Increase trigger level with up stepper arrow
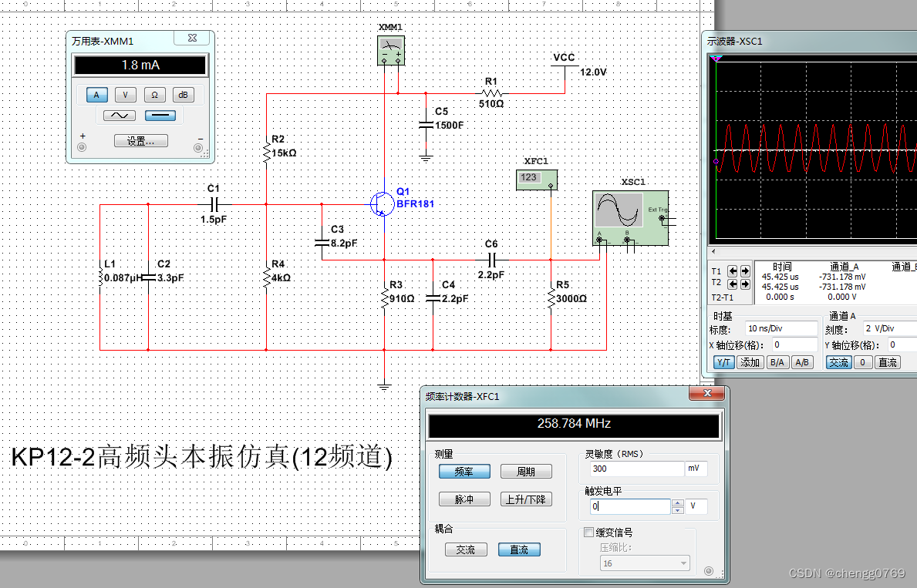This screenshot has width=917, height=588. point(678,503)
